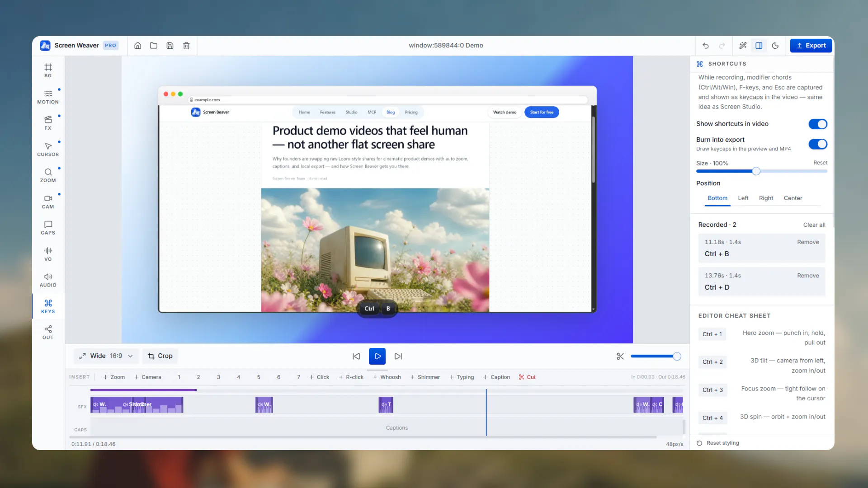
Task: Click the magic wand auto-enhance icon
Action: (x=743, y=46)
